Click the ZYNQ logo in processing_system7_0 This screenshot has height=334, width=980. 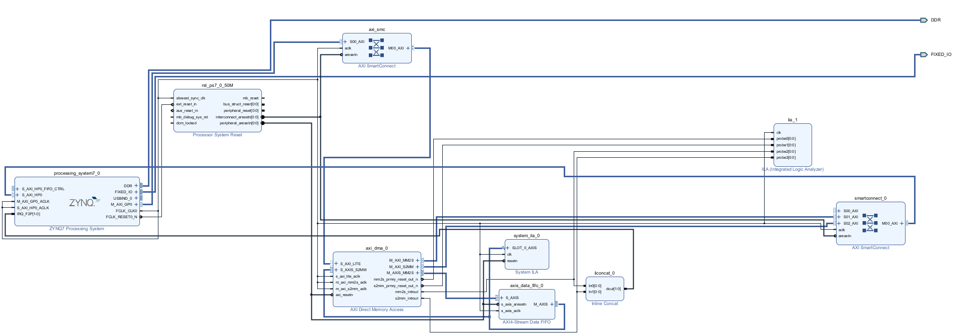84,203
